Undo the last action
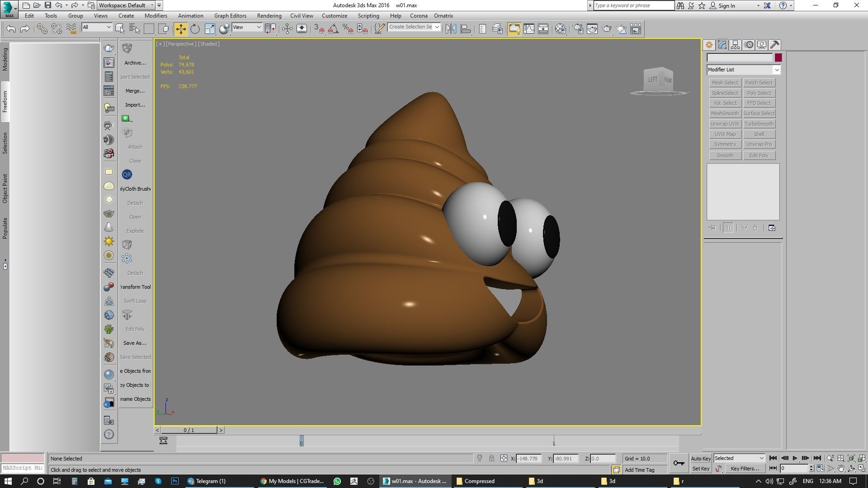 pos(11,29)
